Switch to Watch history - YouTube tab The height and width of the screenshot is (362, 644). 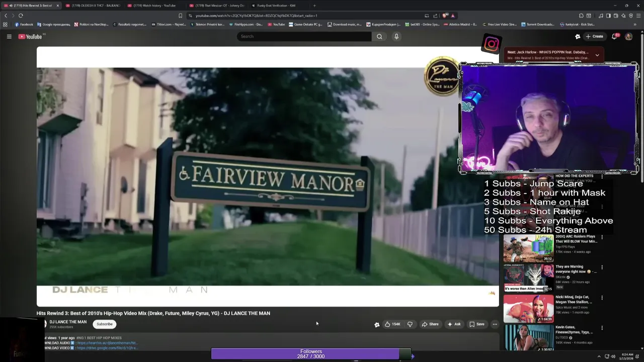pyautogui.click(x=154, y=6)
